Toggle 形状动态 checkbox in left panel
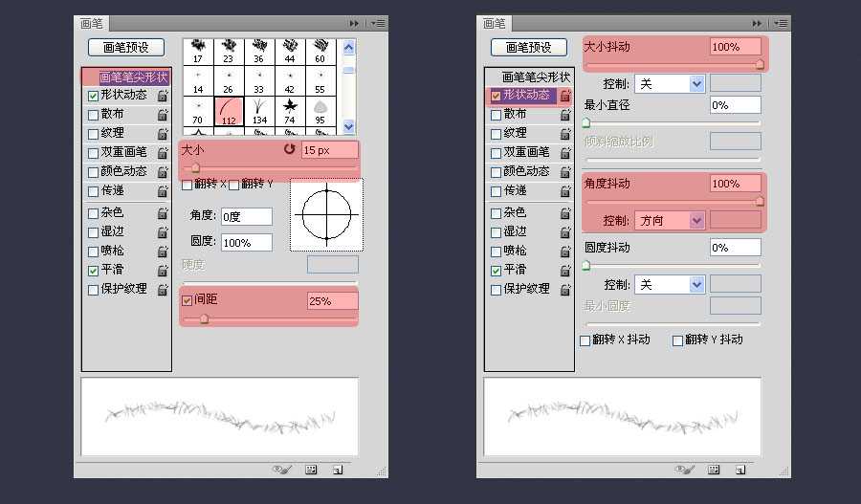The image size is (861, 504). click(x=94, y=96)
